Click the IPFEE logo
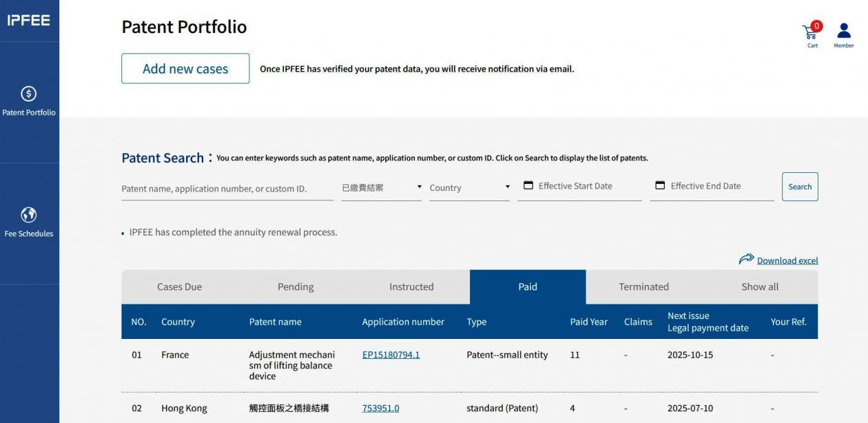 [x=29, y=21]
